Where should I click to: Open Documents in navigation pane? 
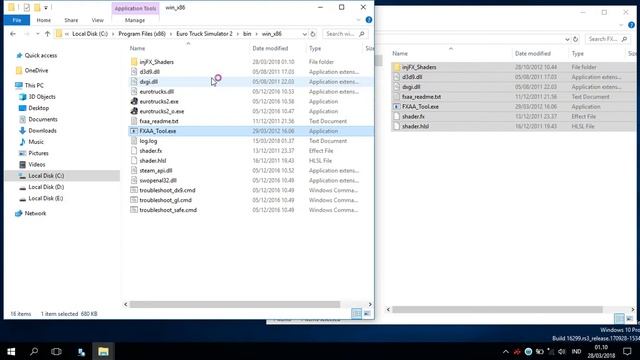pyautogui.click(x=43, y=119)
